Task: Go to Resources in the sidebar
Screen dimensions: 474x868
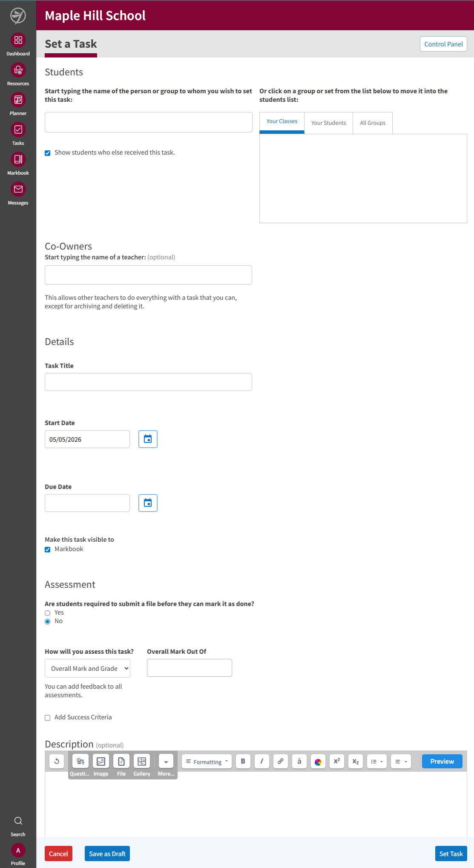Action: coord(18,74)
